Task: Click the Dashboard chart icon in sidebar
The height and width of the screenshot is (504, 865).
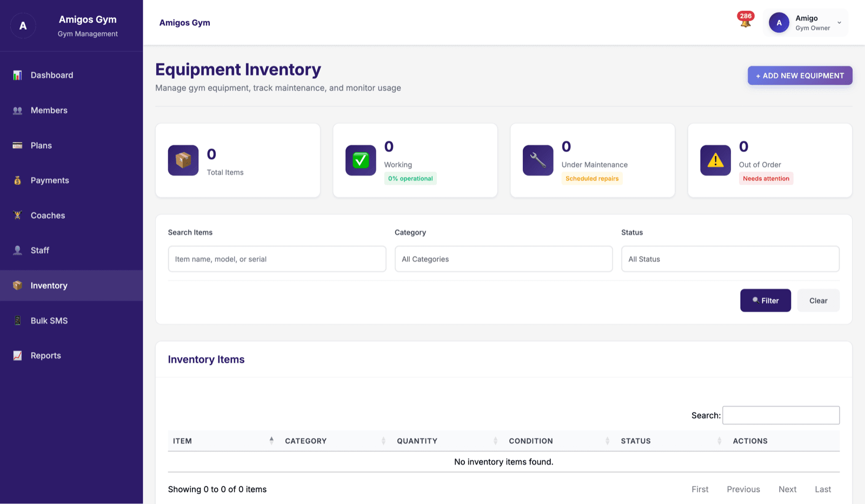Action: [17, 75]
